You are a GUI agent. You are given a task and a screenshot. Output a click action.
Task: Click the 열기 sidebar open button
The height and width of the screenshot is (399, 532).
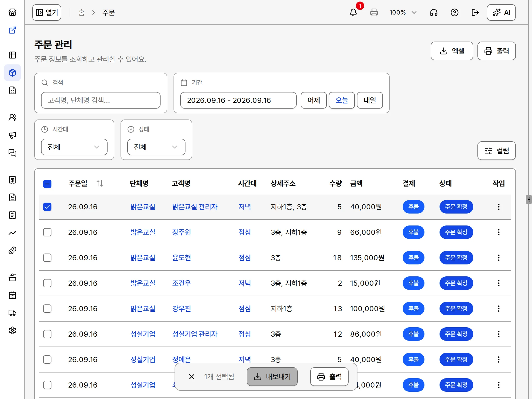[47, 12]
